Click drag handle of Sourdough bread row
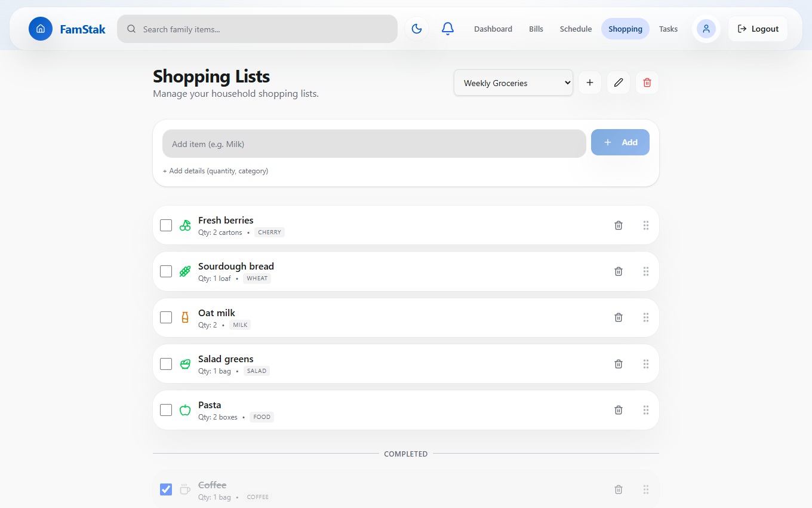Image resolution: width=812 pixels, height=508 pixels. click(x=646, y=271)
